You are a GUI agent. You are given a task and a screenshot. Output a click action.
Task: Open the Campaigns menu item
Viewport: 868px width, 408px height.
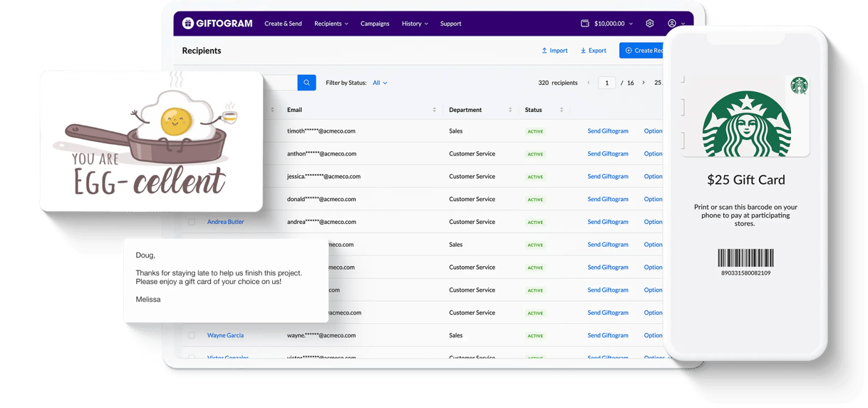(x=375, y=24)
